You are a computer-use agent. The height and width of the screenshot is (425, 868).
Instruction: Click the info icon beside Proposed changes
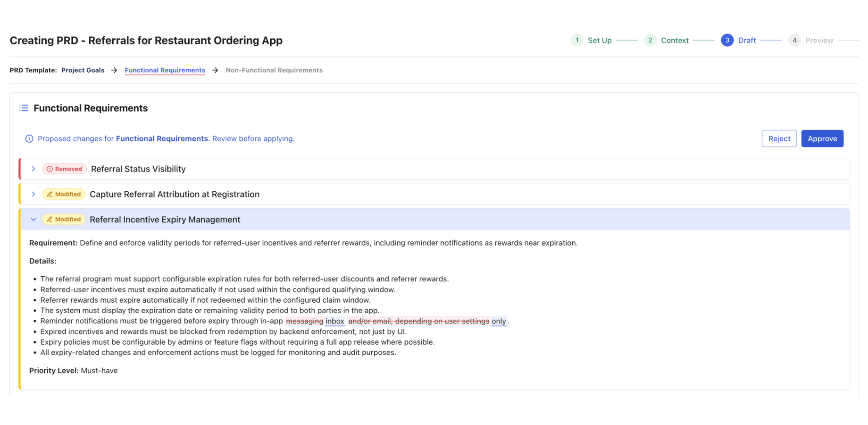click(29, 139)
